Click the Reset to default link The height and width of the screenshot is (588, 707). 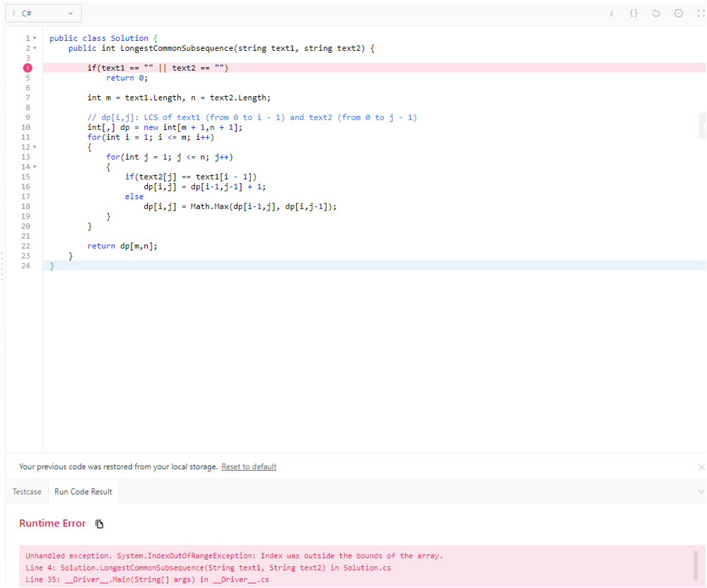(249, 466)
